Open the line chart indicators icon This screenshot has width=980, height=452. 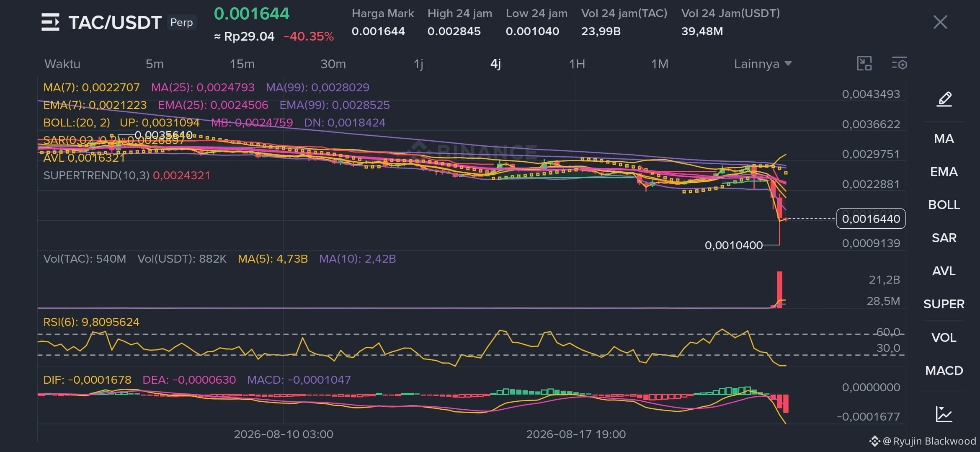tap(944, 414)
